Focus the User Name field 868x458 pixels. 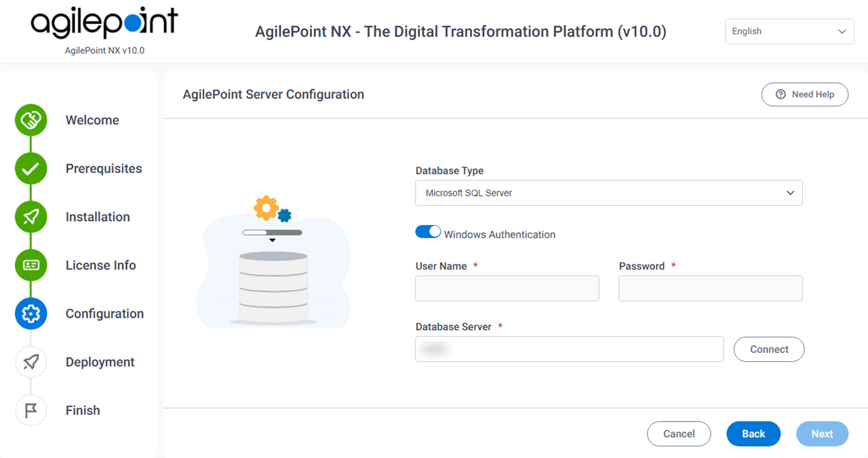pyautogui.click(x=507, y=289)
